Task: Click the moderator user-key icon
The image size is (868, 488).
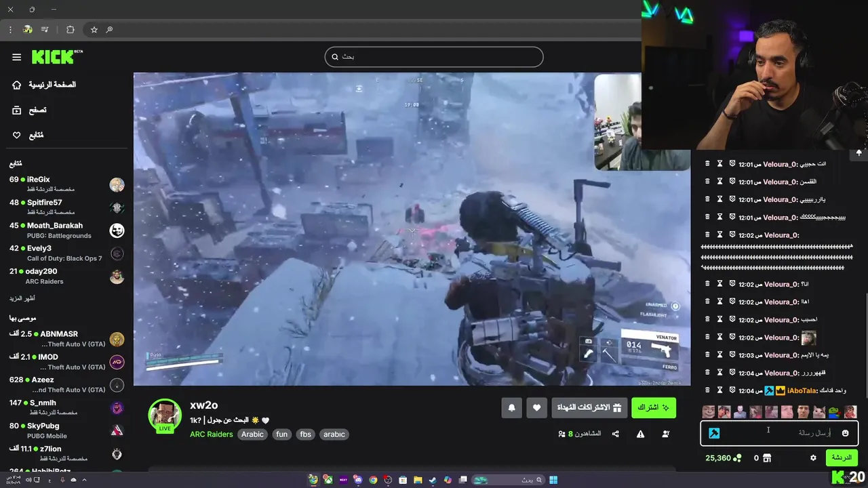Action: pos(666,434)
